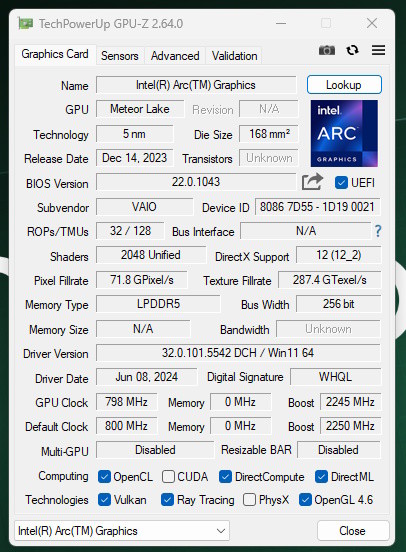
Task: Switch to the Sensors tab
Action: click(x=120, y=56)
